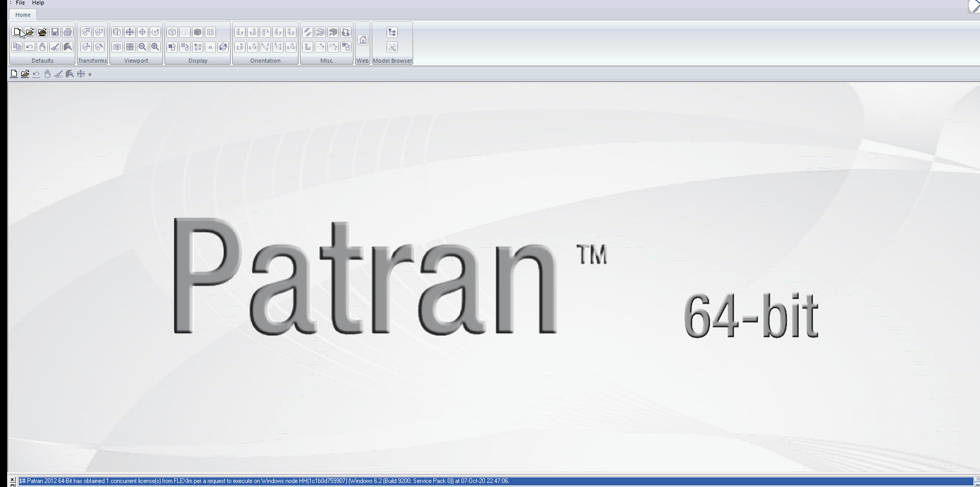The image size is (980, 487).
Task: Click the hand pan icon in Defaults
Action: 42,47
